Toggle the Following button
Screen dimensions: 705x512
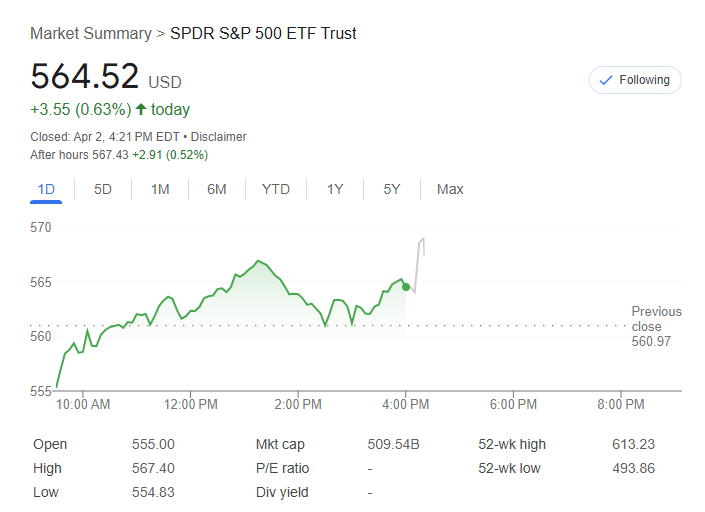click(635, 80)
